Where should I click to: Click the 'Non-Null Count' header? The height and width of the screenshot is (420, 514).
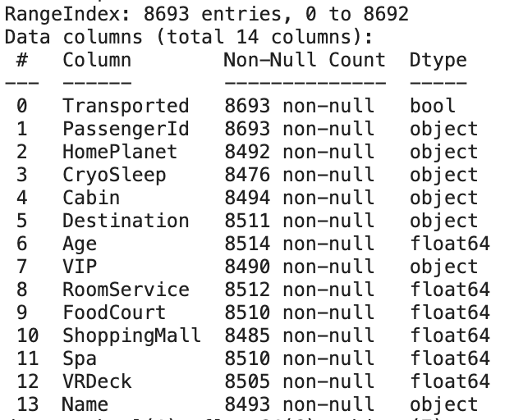coord(304,60)
